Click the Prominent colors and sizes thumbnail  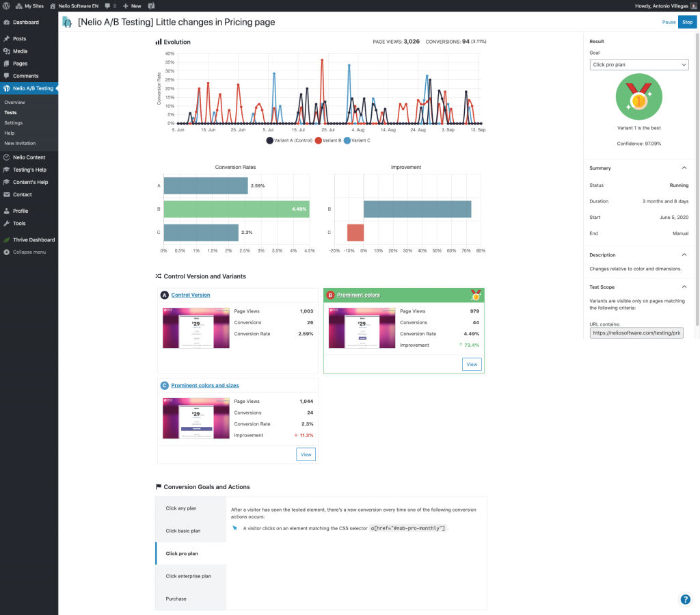pyautogui.click(x=196, y=419)
